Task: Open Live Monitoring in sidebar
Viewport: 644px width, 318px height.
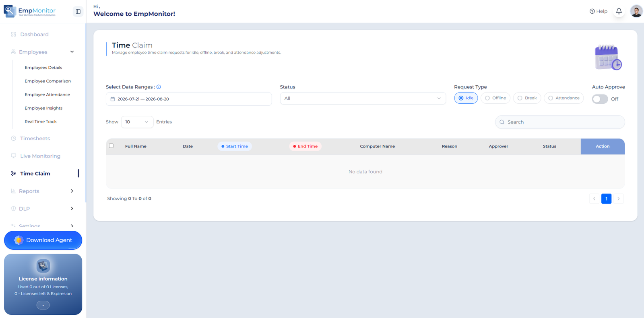Action: coord(40,156)
